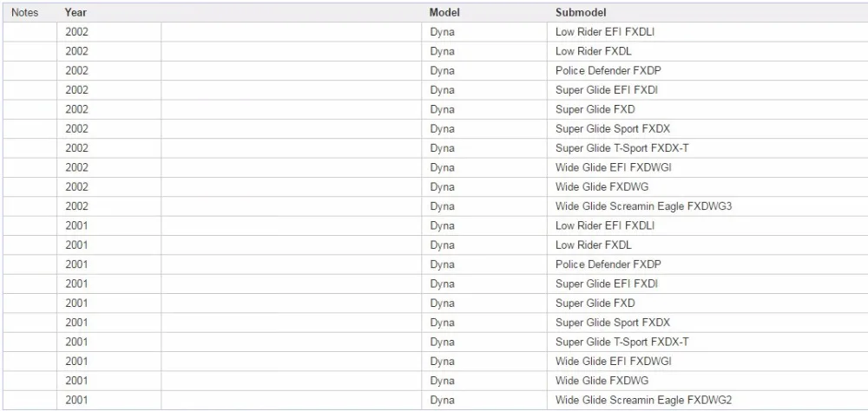Click the Notes cell of FXDWG2 row
868x411 pixels.
(x=30, y=400)
